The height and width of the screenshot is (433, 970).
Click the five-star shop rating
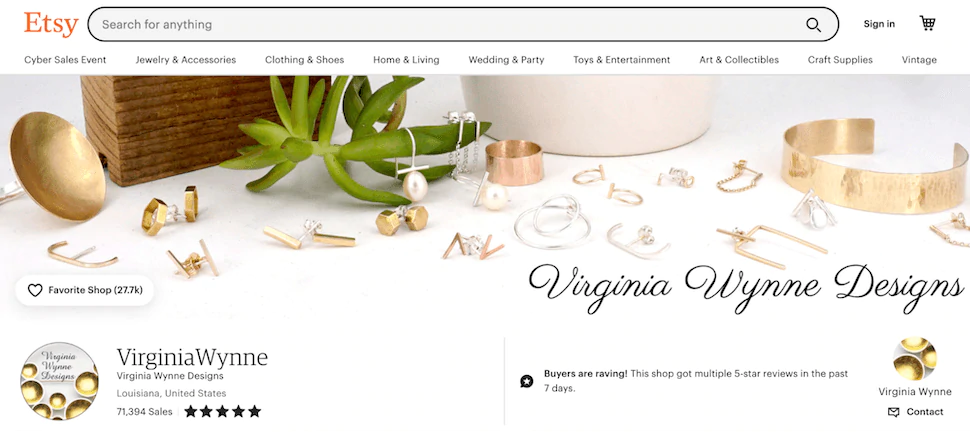coord(223,411)
